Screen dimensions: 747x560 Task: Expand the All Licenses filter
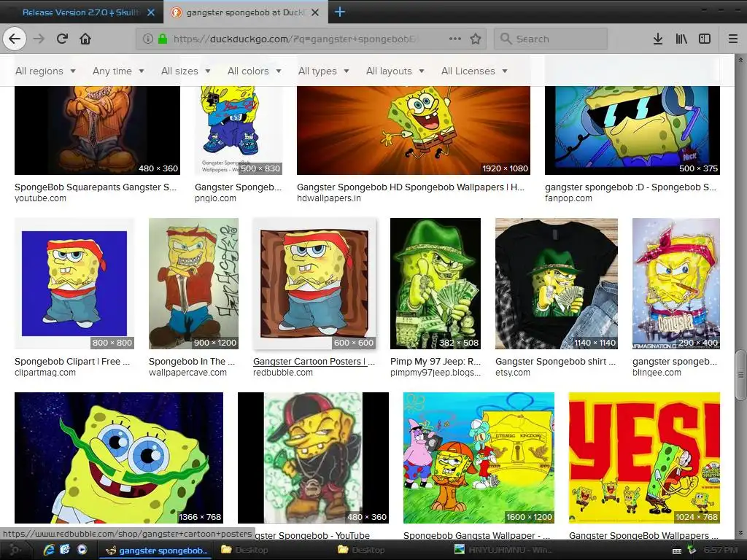coord(474,71)
